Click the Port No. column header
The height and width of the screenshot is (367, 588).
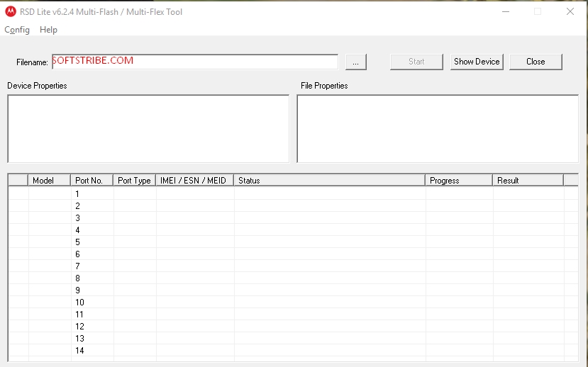click(92, 180)
